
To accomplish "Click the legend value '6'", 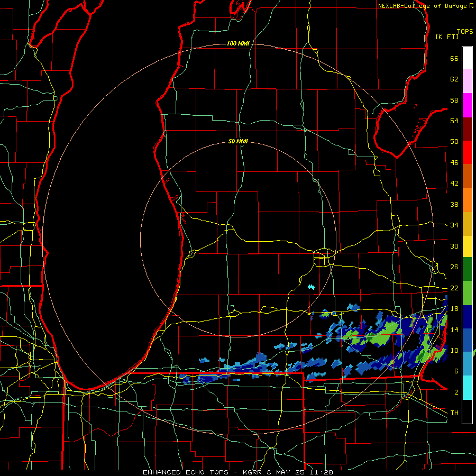I will coord(456,371).
